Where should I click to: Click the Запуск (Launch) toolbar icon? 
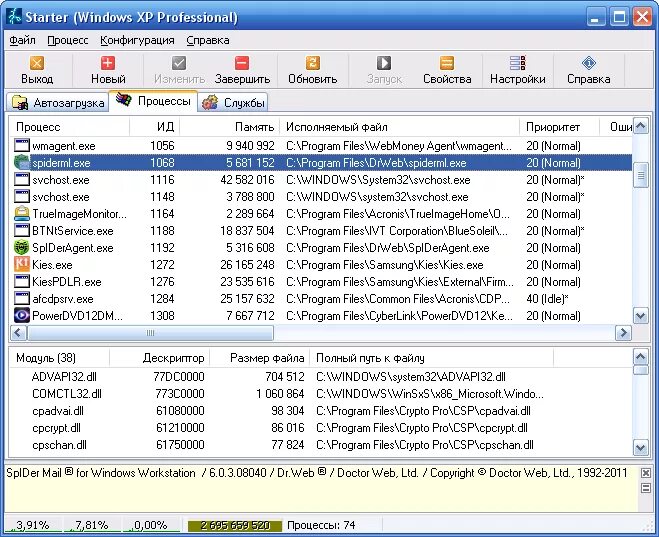pos(384,63)
